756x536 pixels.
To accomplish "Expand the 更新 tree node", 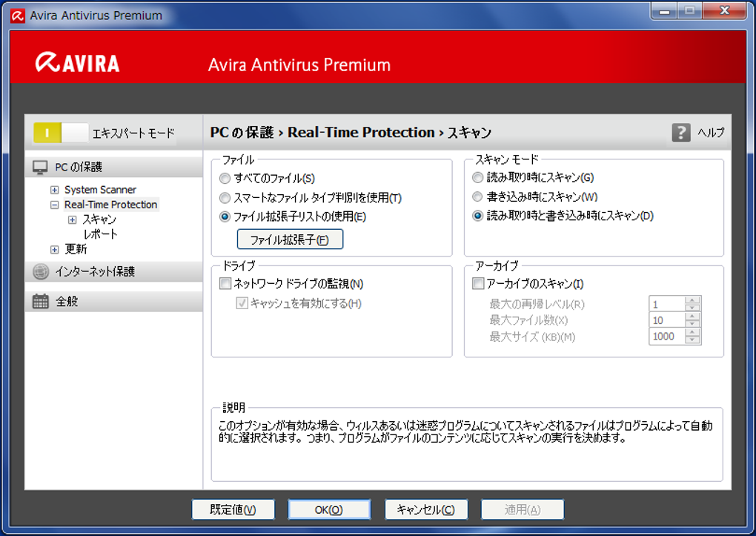I will coord(55,249).
